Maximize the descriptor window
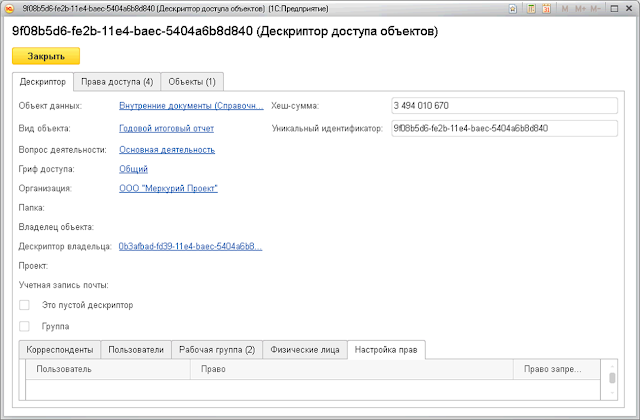Viewport: 640px width, 420px height. click(x=614, y=9)
